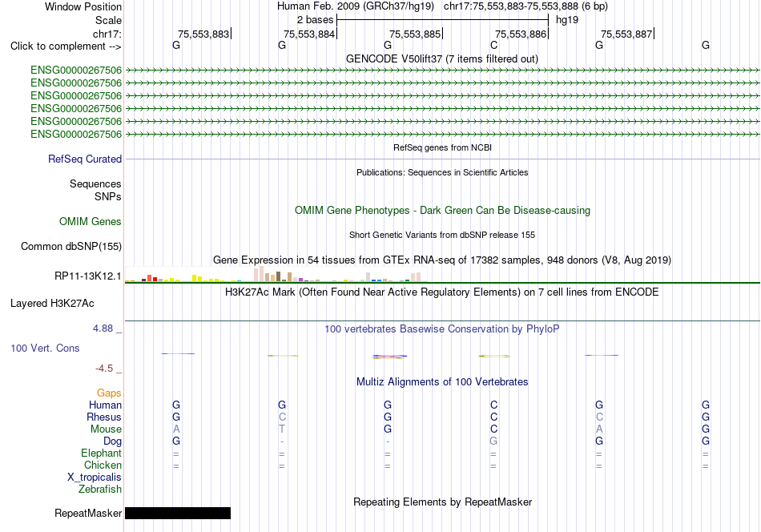
Task: Click the GTEx tissue expression bar chart
Action: pyautogui.click(x=276, y=274)
